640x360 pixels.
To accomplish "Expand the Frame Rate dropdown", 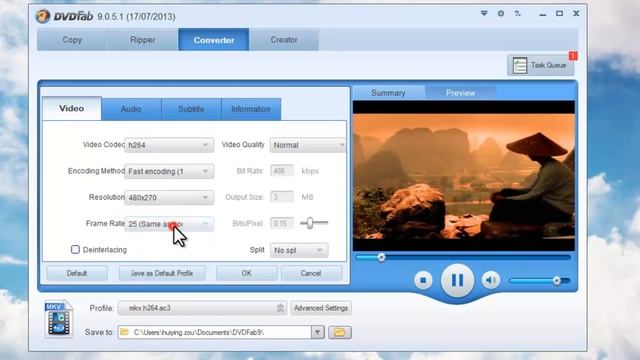I will 169,224.
